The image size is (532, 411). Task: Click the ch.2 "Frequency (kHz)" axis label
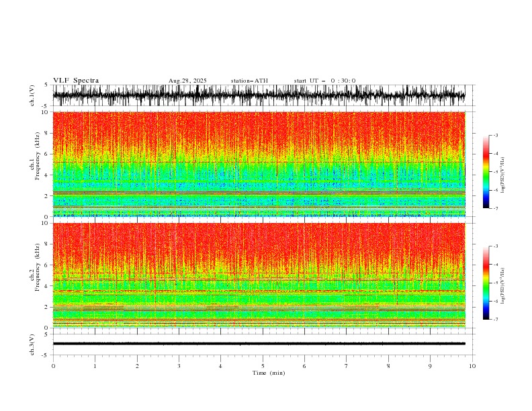pos(37,267)
